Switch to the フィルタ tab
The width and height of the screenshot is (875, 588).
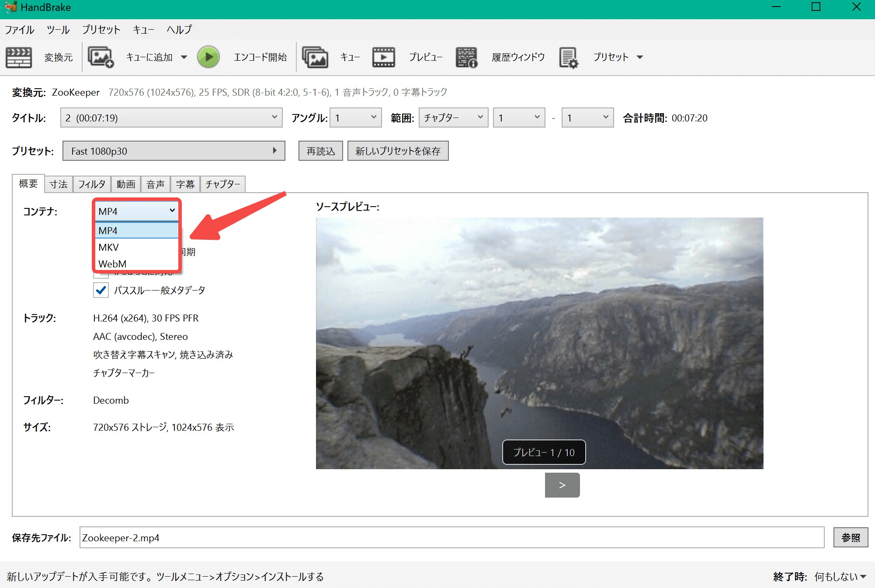[x=92, y=184]
